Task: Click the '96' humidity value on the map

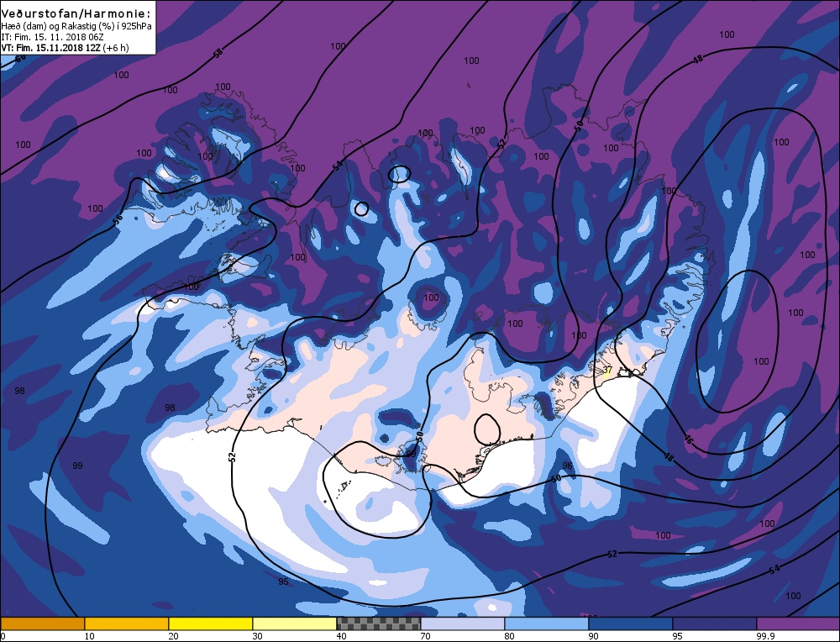Action: pos(567,466)
